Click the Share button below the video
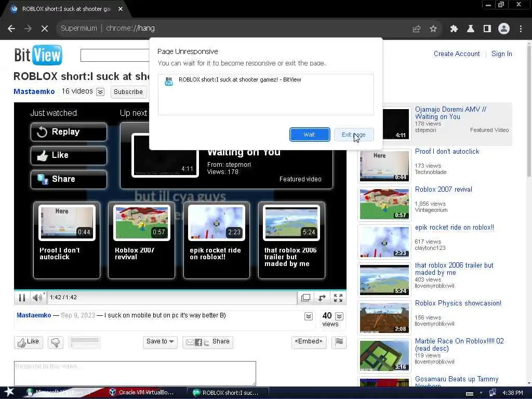Image resolution: width=532 pixels, height=399 pixels. coord(208,342)
